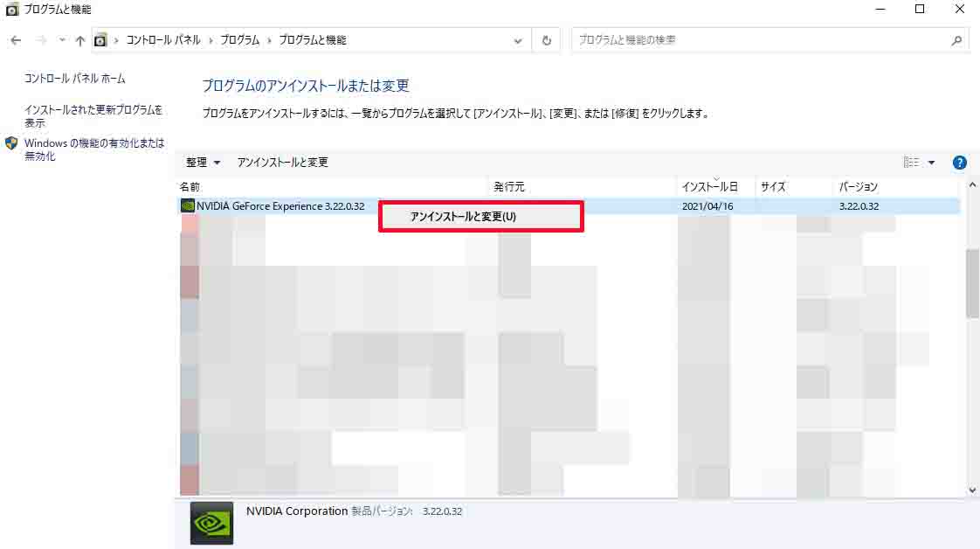The height and width of the screenshot is (549, 980).
Task: Click the プログラムと機能 title bar icon
Action: click(x=12, y=10)
